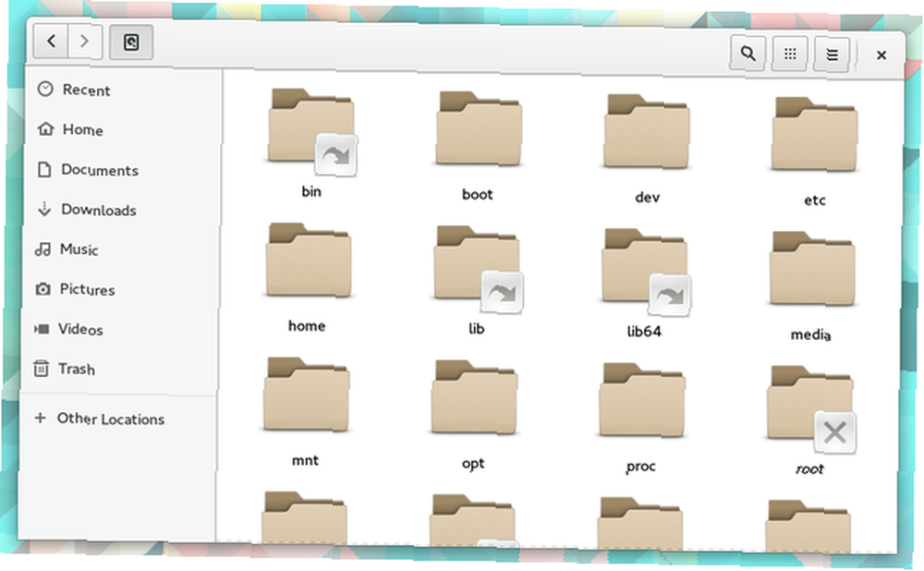
Task: Click the "boot" folder name label
Action: pyautogui.click(x=478, y=194)
